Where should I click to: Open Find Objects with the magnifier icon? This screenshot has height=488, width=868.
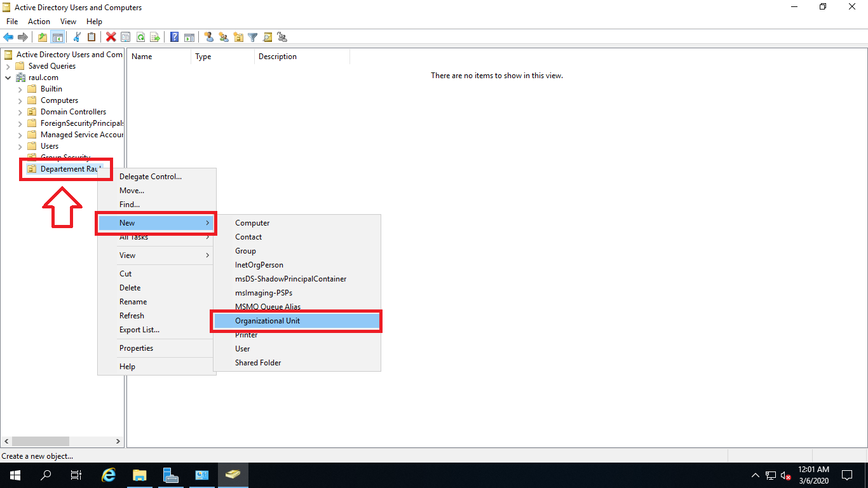click(268, 36)
